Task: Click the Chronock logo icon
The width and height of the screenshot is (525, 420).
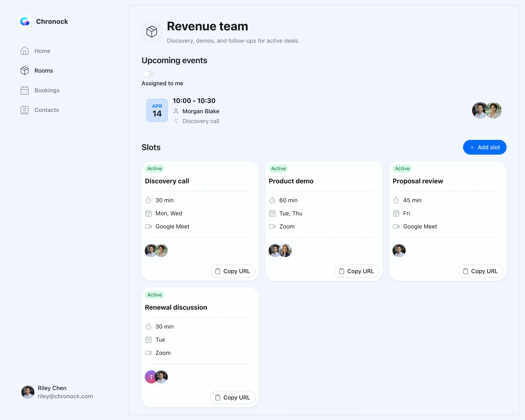Action: (x=25, y=21)
